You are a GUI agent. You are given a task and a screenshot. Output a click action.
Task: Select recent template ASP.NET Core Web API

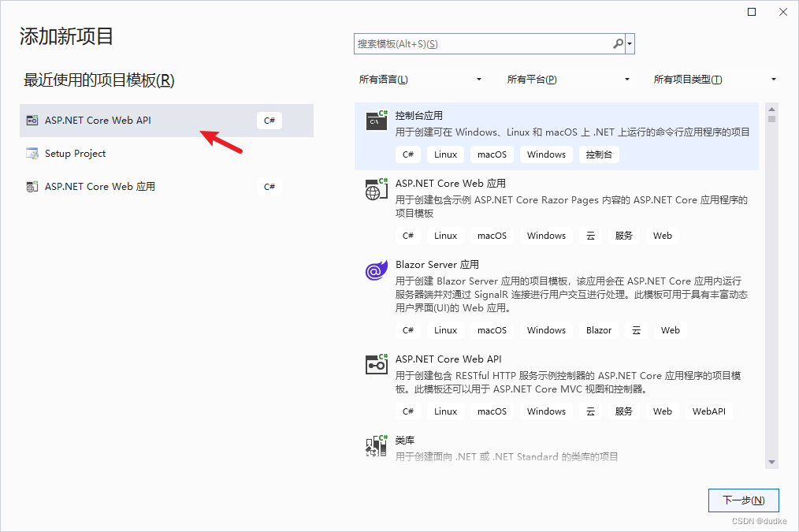[x=166, y=121]
